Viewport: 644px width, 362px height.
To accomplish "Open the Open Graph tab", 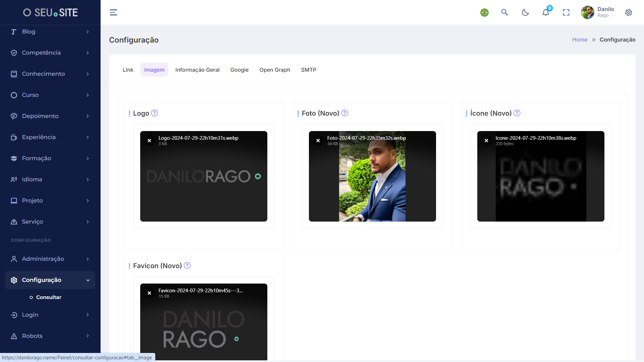I will [x=275, y=70].
